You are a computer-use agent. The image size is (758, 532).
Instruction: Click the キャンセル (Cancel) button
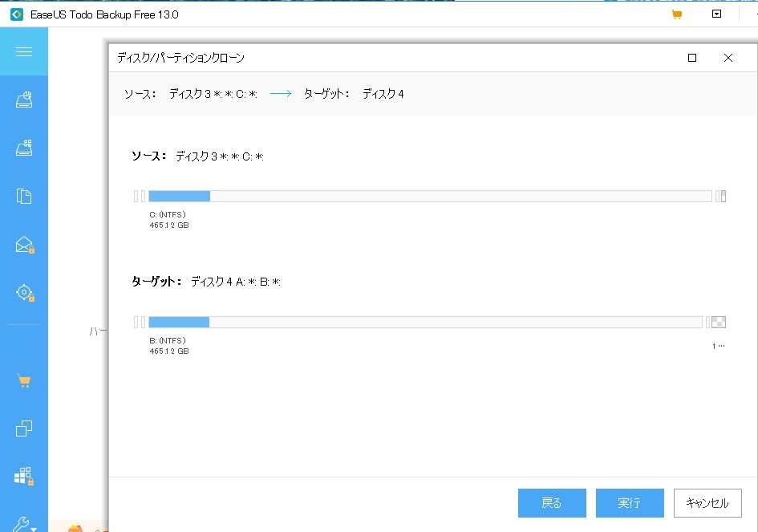click(707, 503)
